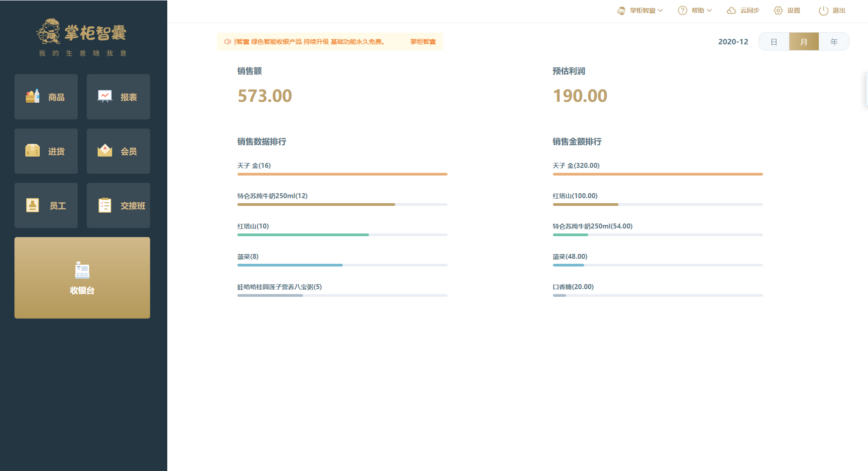Click the 天子 金 sales progress bar
Screen dimensions: 868x471
[342, 174]
